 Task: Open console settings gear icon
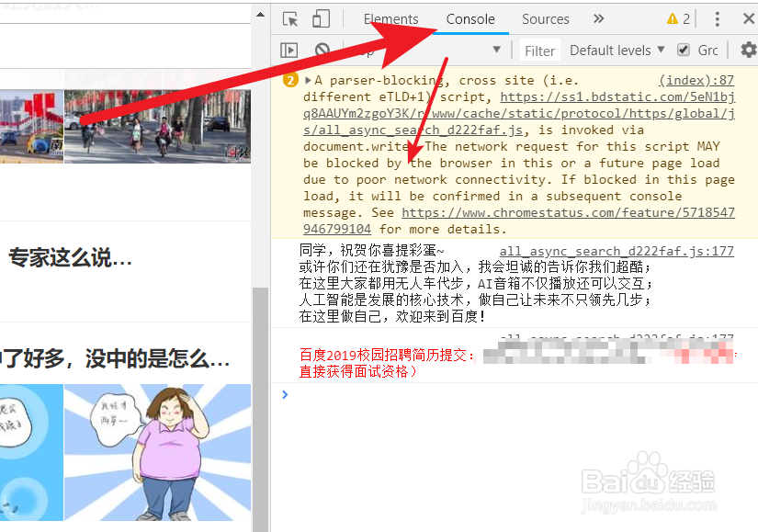pos(748,50)
